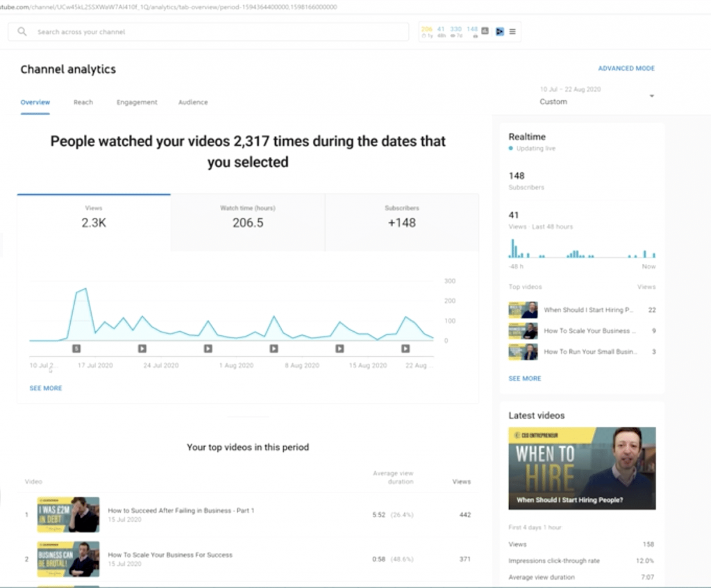
Task: Click the numbered 5 videos marker near 17 Jul
Action: tap(76, 348)
